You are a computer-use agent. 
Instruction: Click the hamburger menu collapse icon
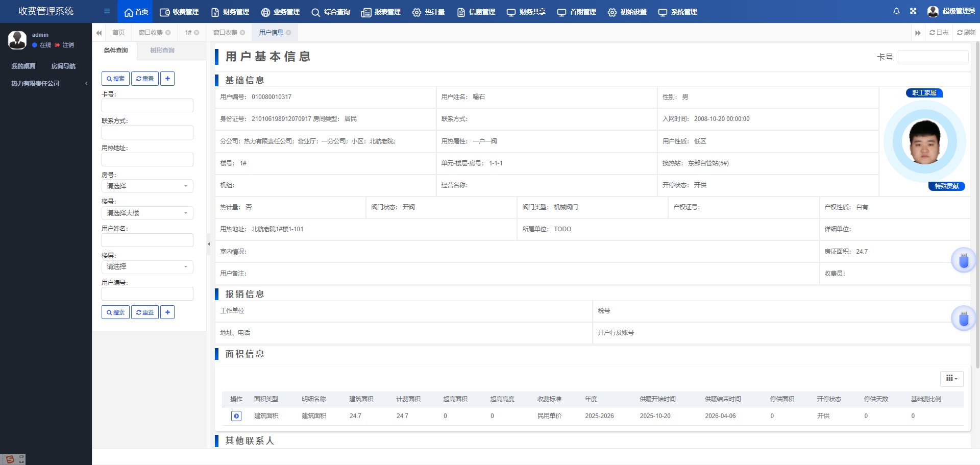(107, 11)
